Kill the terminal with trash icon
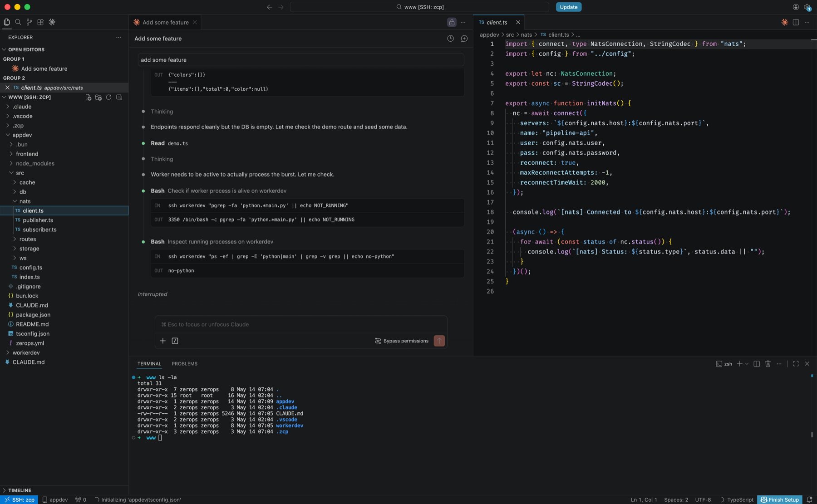This screenshot has height=504, width=817. coord(768,364)
